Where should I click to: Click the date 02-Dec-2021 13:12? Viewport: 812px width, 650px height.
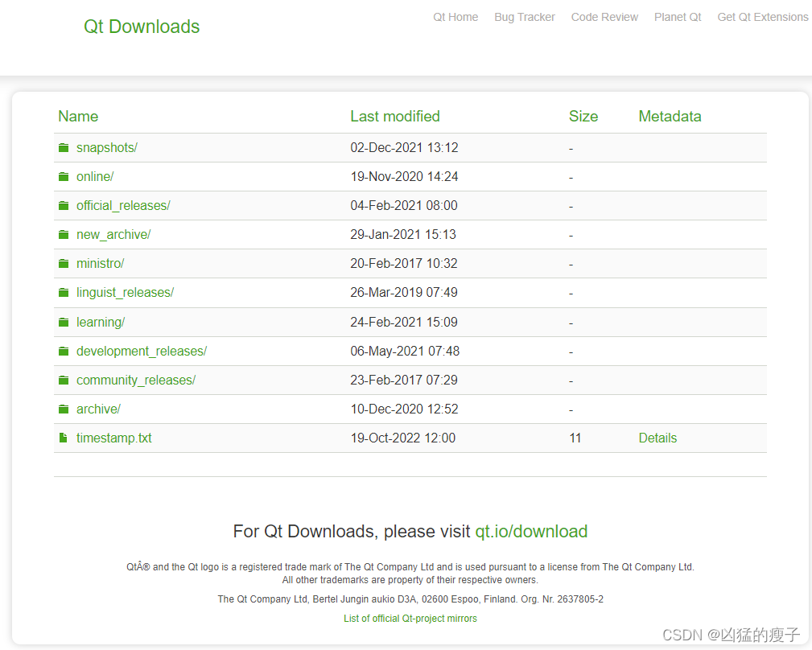(x=404, y=147)
